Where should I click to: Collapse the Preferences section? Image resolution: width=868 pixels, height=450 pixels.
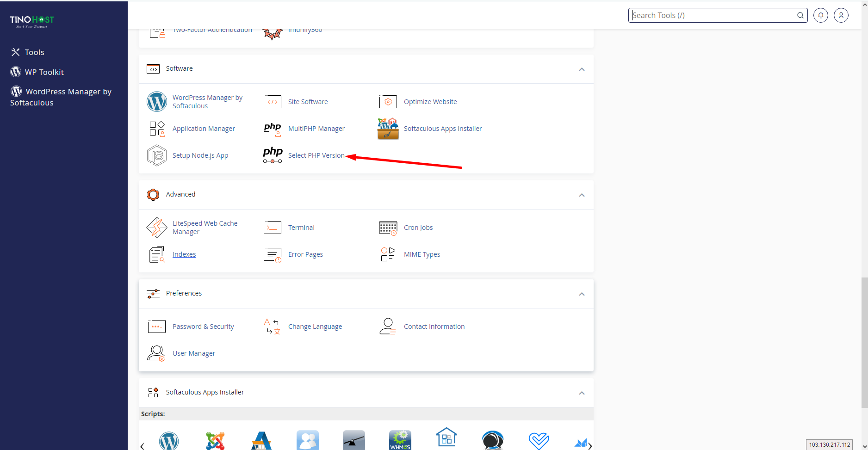tap(582, 294)
